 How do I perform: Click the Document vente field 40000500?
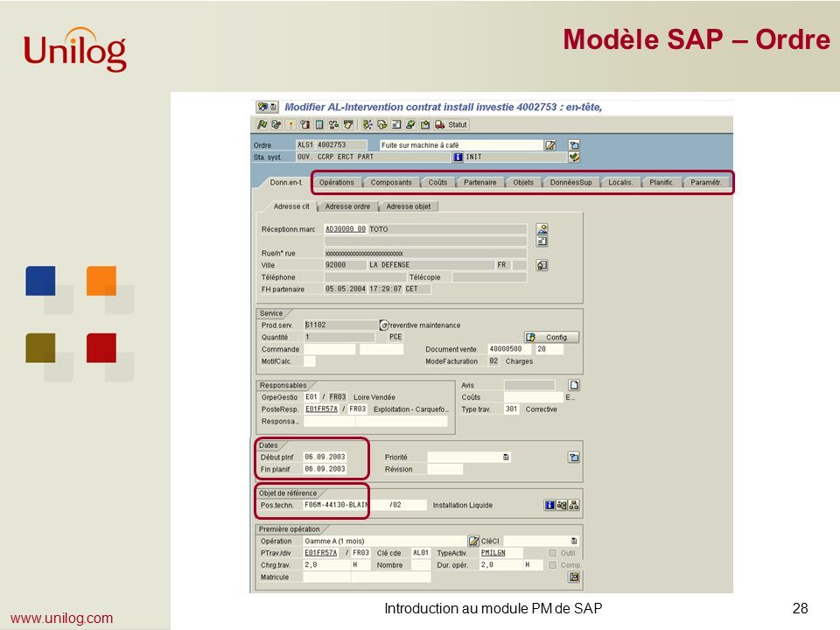coord(509,349)
